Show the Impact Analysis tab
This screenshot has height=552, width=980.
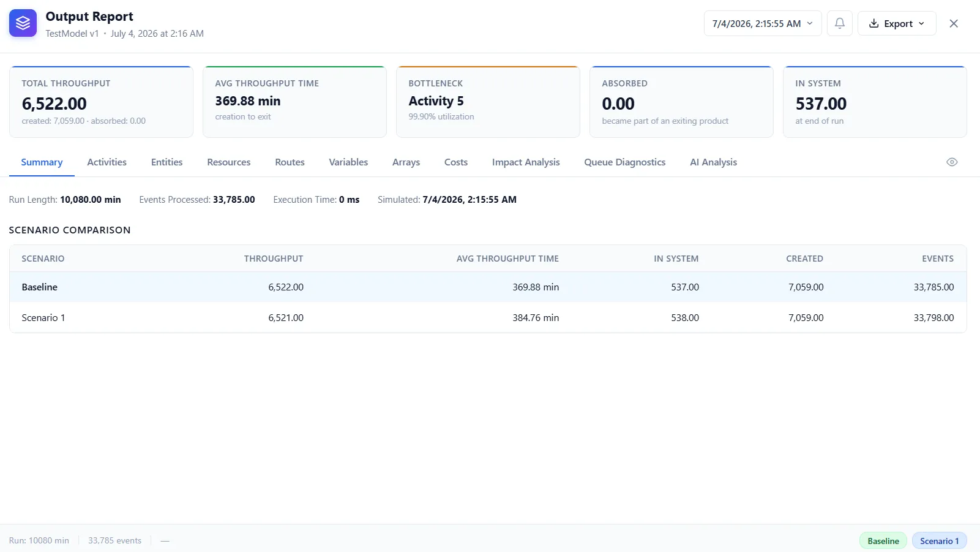pos(526,162)
